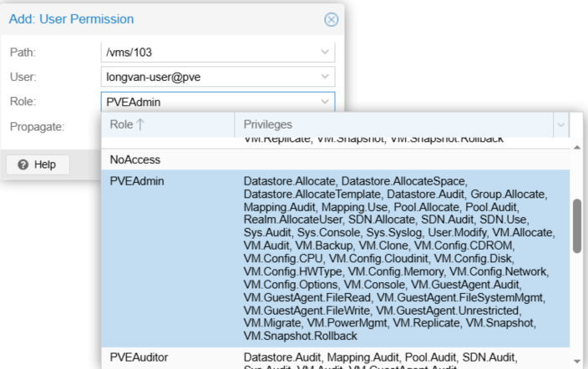Open the User dropdown arrow
This screenshot has width=588, height=369.
tap(325, 77)
